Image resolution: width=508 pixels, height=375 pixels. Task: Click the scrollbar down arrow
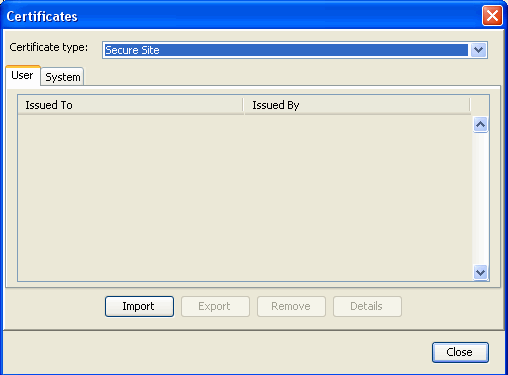[480, 272]
